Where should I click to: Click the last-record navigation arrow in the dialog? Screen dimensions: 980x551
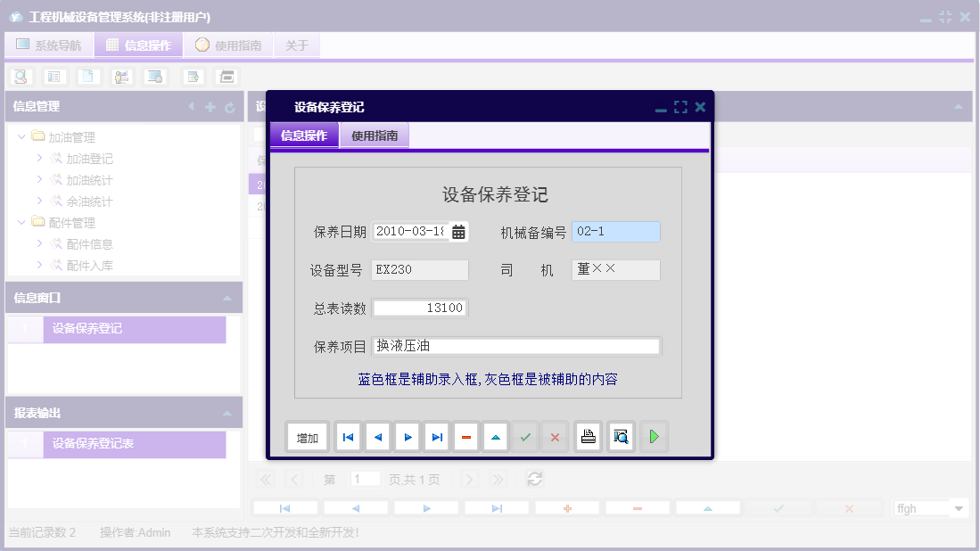436,436
